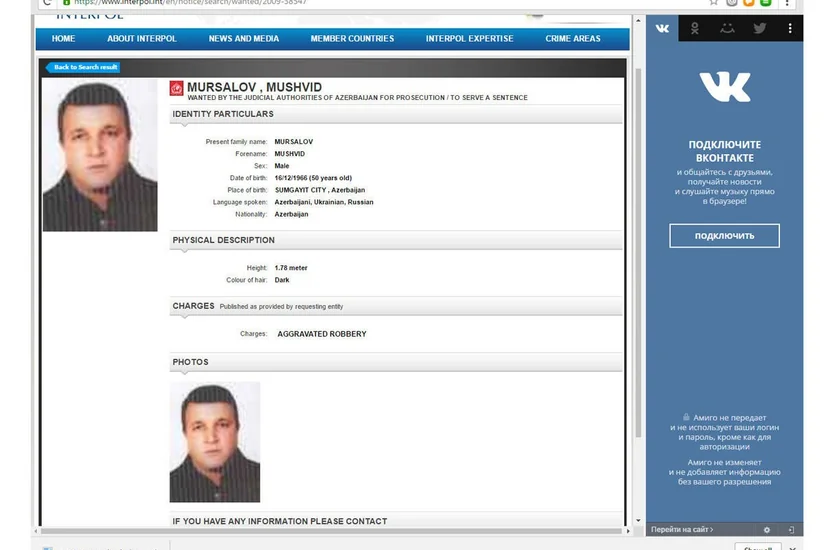Screen dimensions: 824x550
Task: Click the page scrollbar down arrow
Action: tap(638, 521)
